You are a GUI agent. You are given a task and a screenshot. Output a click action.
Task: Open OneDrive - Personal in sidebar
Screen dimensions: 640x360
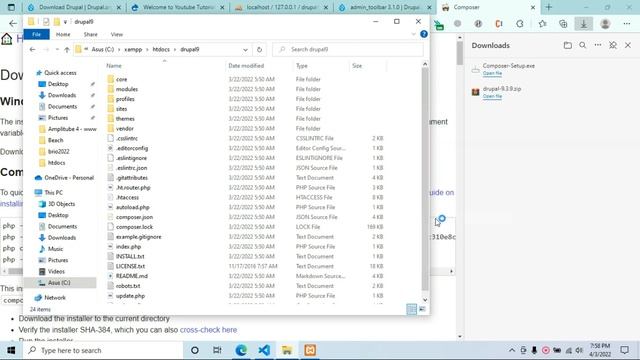click(69, 178)
